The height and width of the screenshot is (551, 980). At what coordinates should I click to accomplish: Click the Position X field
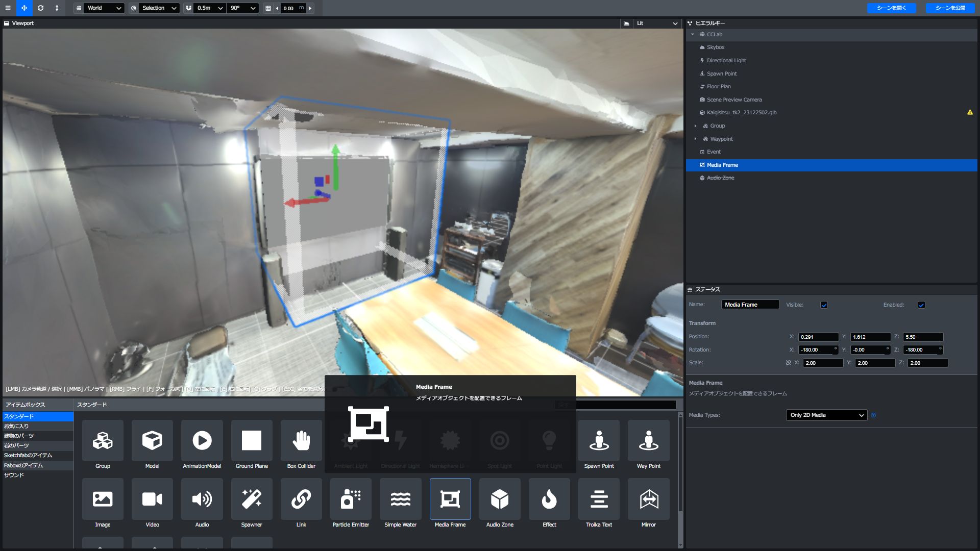818,337
